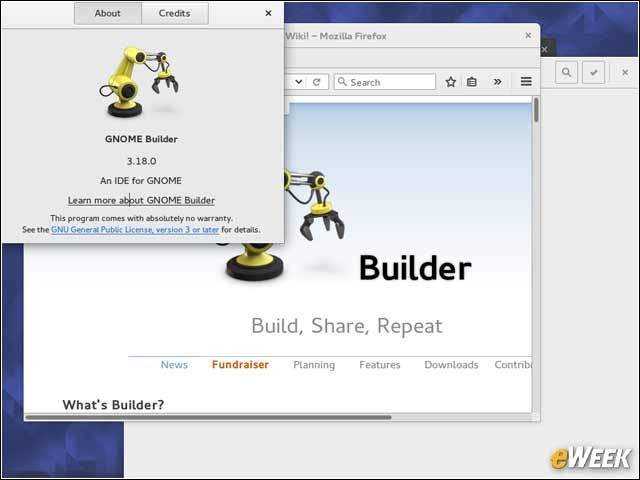Image resolution: width=640 pixels, height=480 pixels.
Task: Open the Credits tab
Action: (x=175, y=13)
